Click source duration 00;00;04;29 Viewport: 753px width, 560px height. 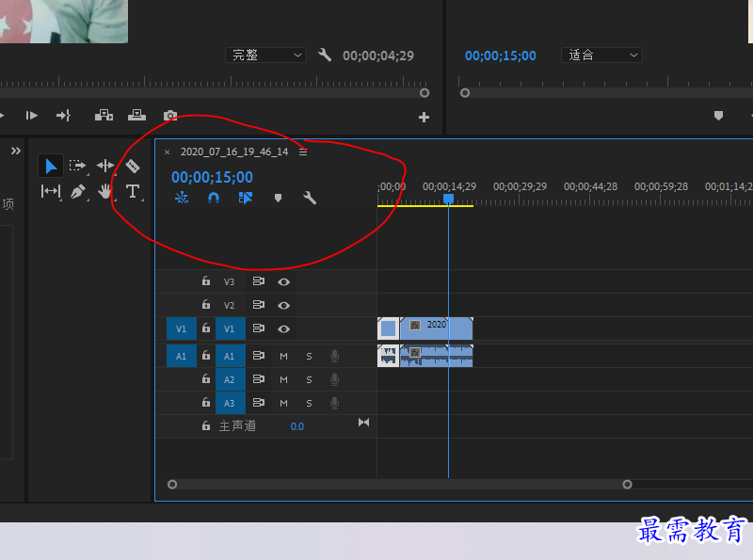coord(378,56)
